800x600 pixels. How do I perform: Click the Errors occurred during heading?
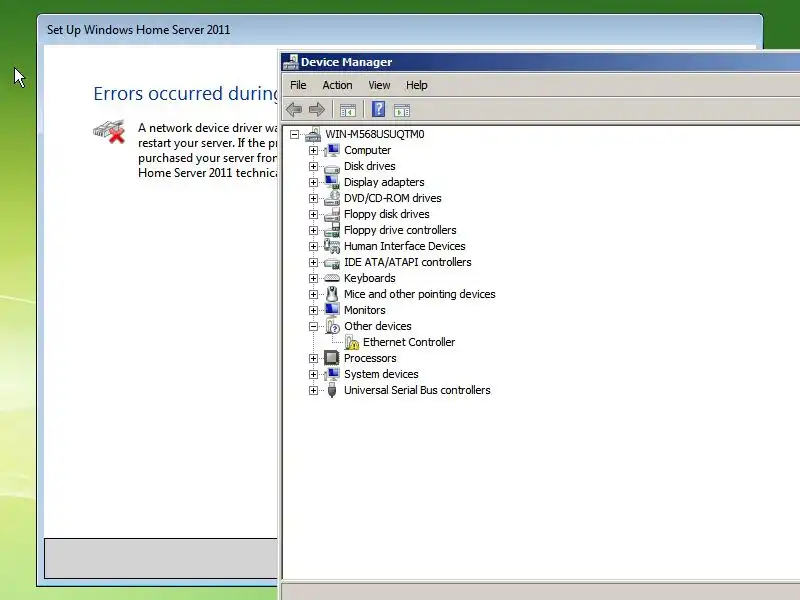(186, 93)
